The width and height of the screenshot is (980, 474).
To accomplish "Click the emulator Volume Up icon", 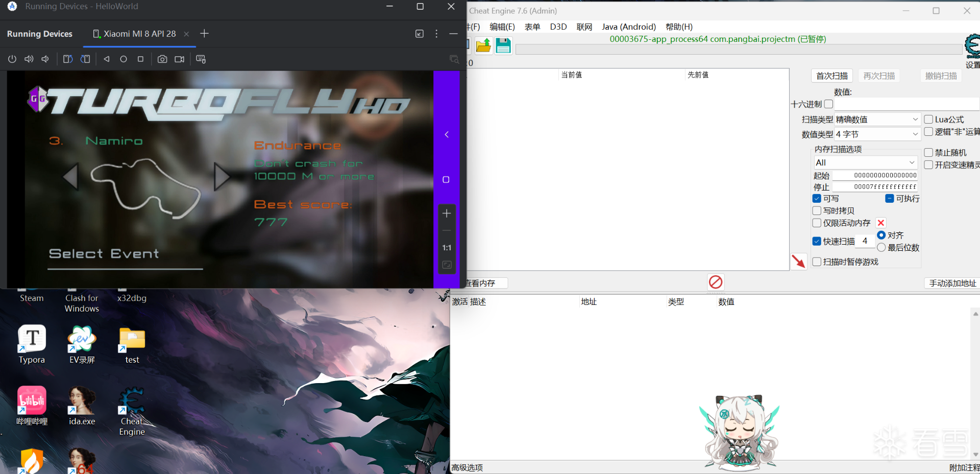I will tap(29, 59).
